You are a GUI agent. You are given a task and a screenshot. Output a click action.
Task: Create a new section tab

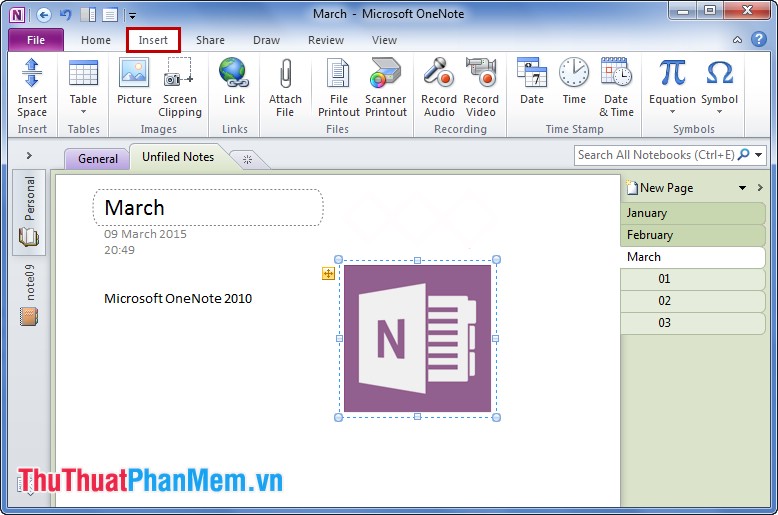(x=247, y=159)
